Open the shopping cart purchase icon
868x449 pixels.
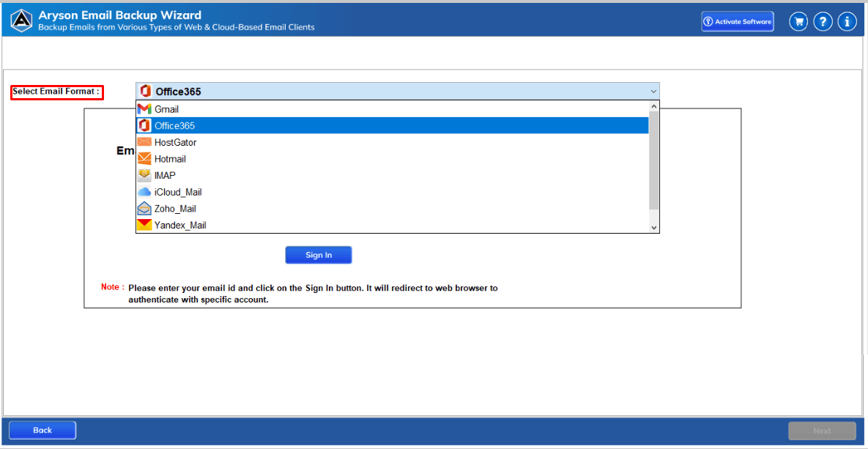(x=798, y=22)
